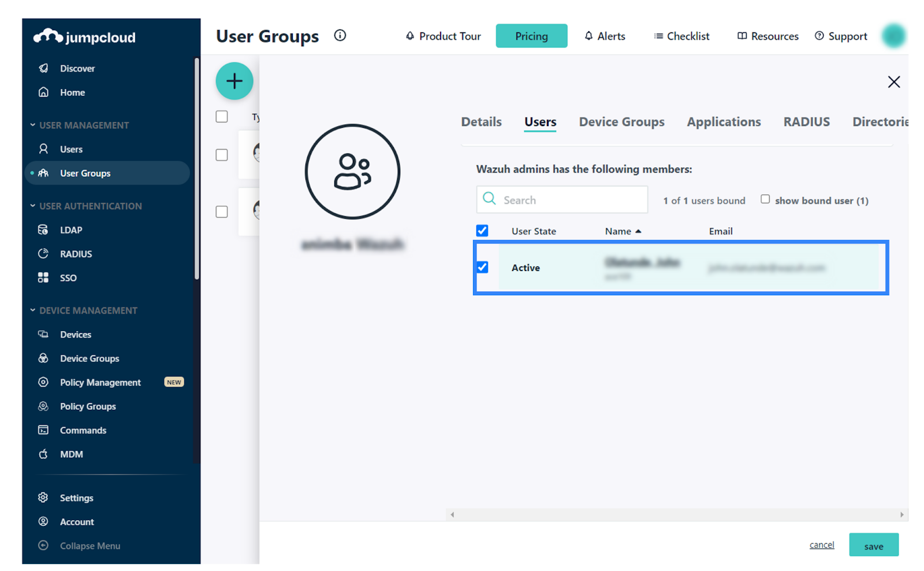The width and height of the screenshot is (924, 571).
Task: Open Device Groups via its icon
Action: pos(43,358)
